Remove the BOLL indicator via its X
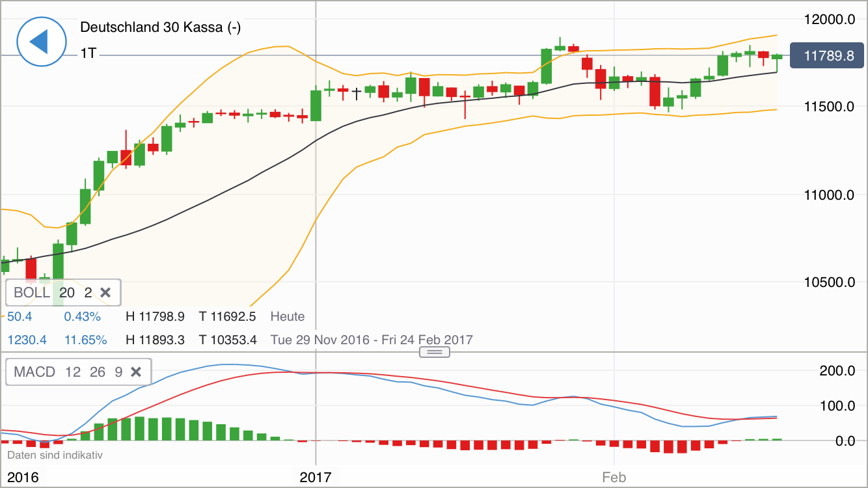 [x=106, y=292]
